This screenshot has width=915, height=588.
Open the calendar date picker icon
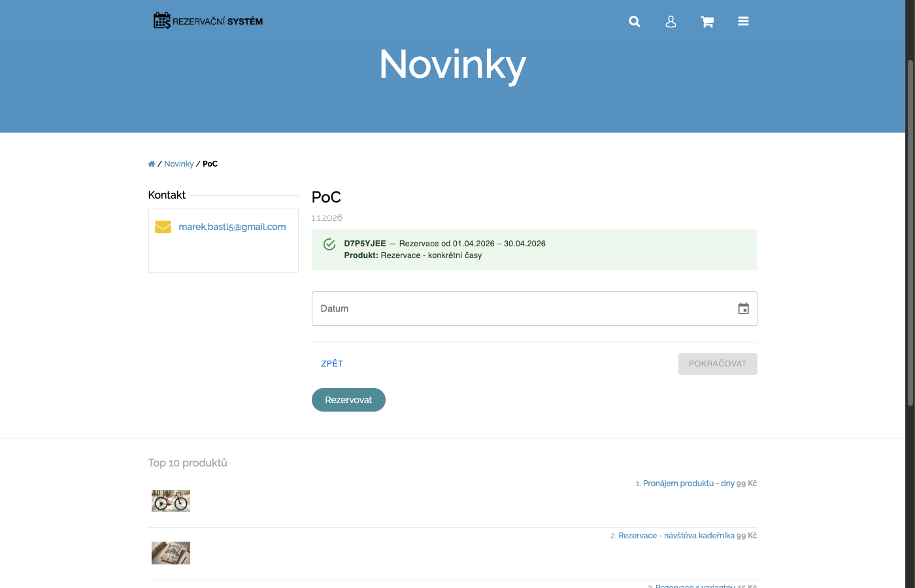(x=743, y=308)
